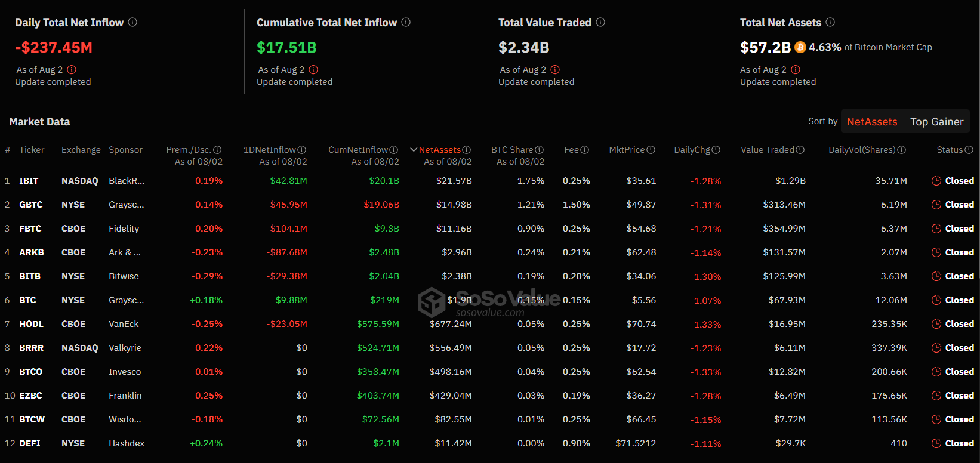Open info tooltip icon for Value Traded column

(x=800, y=150)
